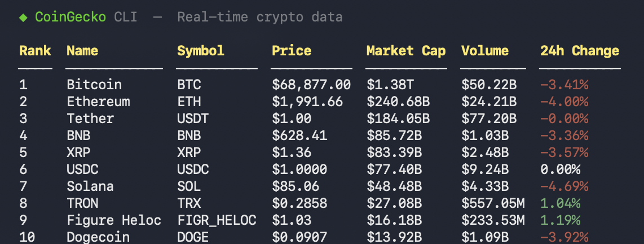Click the CoinGecko title text
644x244 pixels.
[70, 18]
